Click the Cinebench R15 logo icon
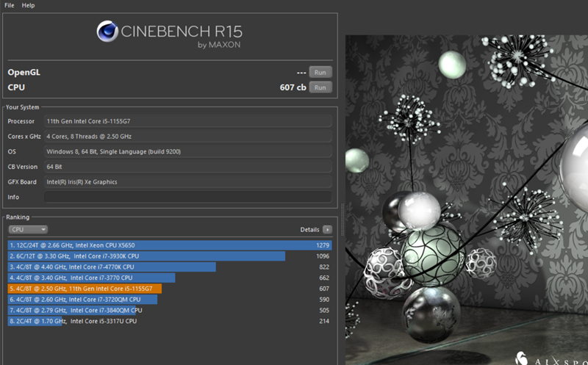This screenshot has width=588, height=365. (x=109, y=32)
